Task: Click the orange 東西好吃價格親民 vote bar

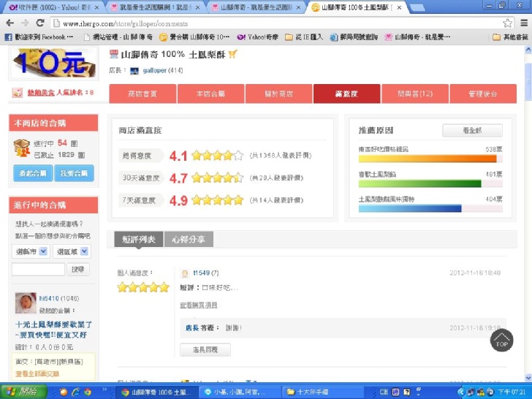Action: pyautogui.click(x=427, y=158)
